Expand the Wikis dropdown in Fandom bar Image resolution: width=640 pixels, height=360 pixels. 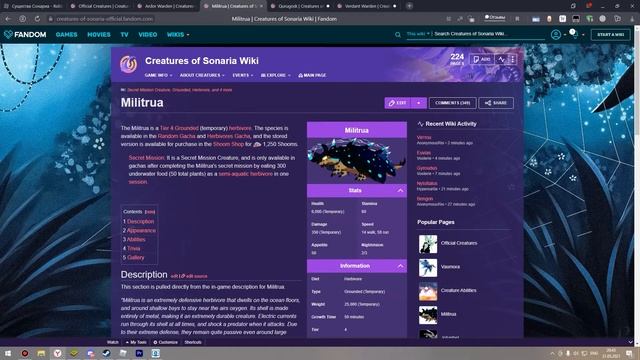point(178,35)
